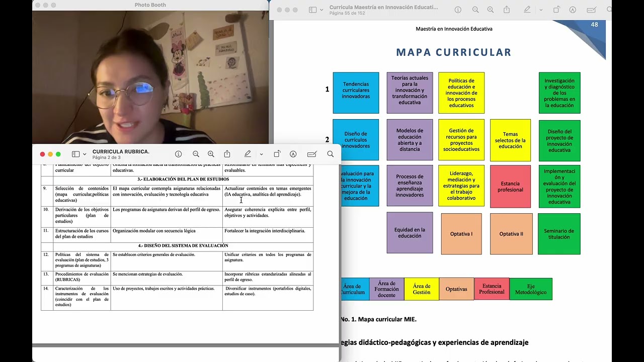Click the green Eje Metodológico legend
644x362 pixels.
[x=531, y=289]
